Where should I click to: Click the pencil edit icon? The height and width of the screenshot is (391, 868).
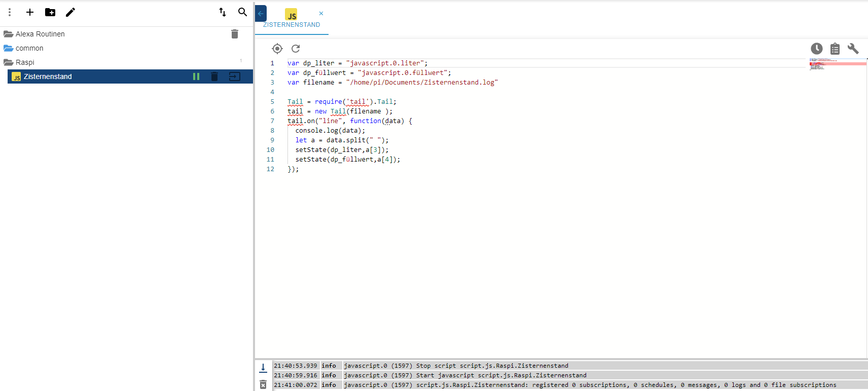[x=70, y=12]
